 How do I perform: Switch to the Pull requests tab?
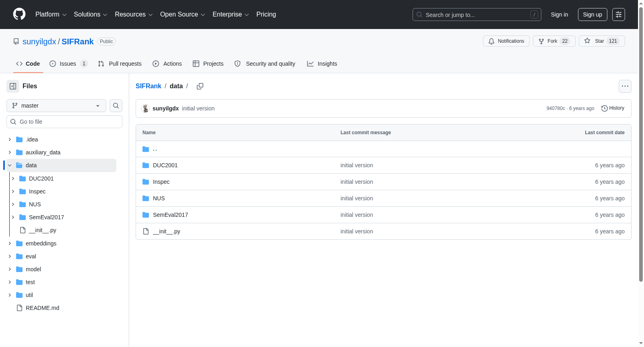120,64
